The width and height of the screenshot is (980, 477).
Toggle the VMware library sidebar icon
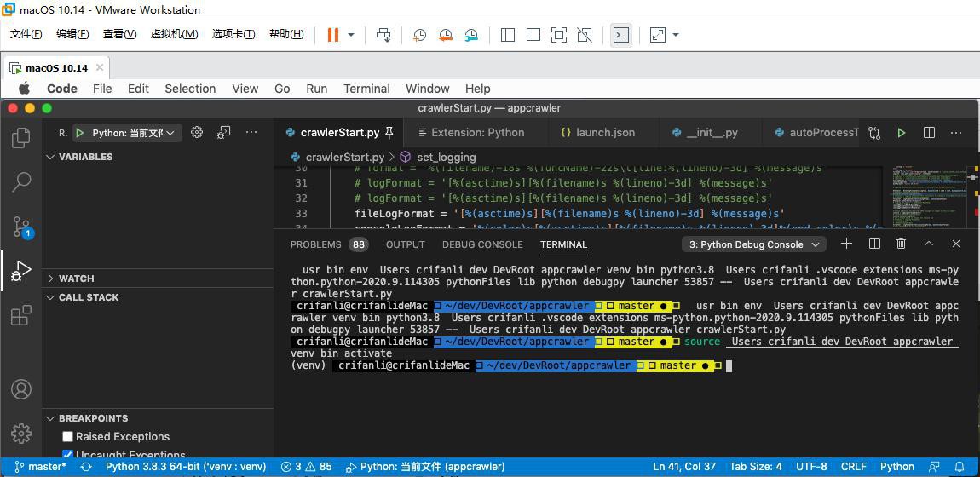click(x=508, y=35)
